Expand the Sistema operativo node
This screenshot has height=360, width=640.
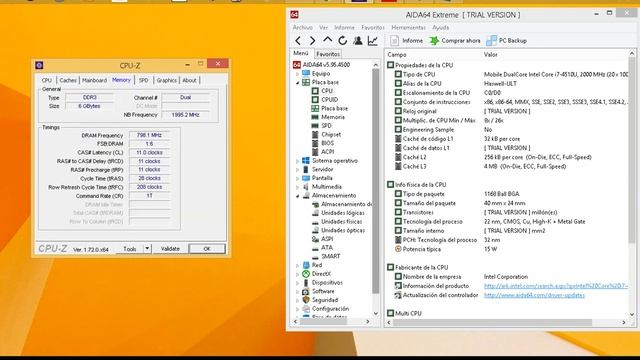click(298, 161)
